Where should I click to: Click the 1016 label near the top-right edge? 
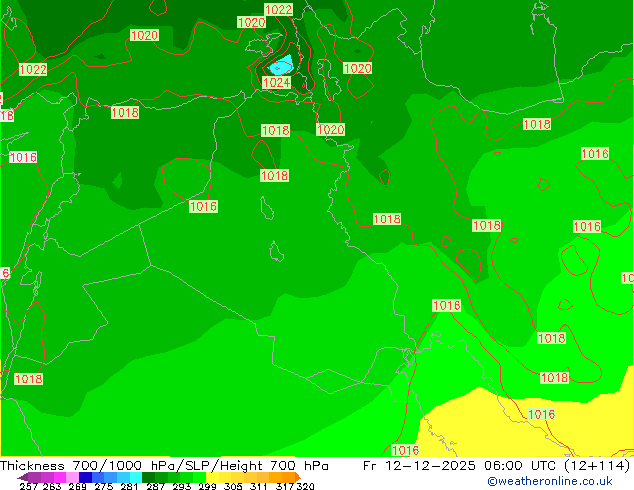click(595, 154)
